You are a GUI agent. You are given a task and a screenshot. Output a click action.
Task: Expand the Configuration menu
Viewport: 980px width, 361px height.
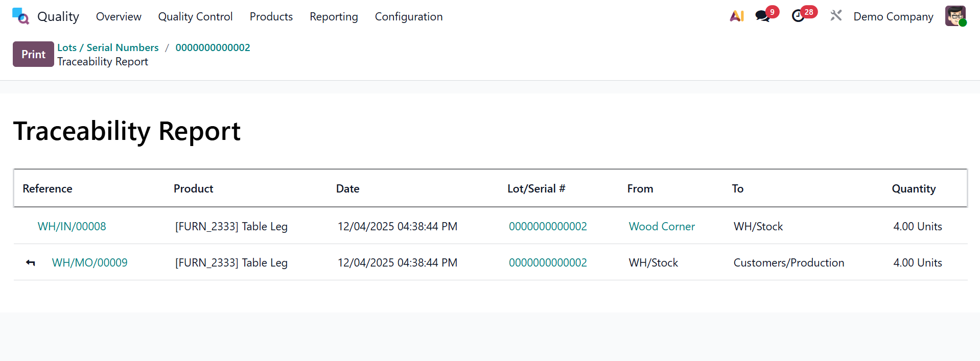point(408,16)
